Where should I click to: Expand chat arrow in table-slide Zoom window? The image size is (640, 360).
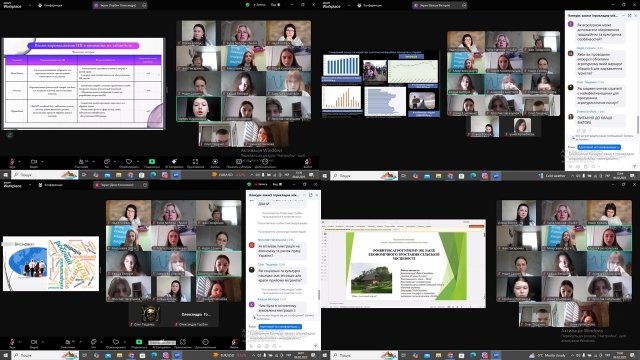[115, 161]
